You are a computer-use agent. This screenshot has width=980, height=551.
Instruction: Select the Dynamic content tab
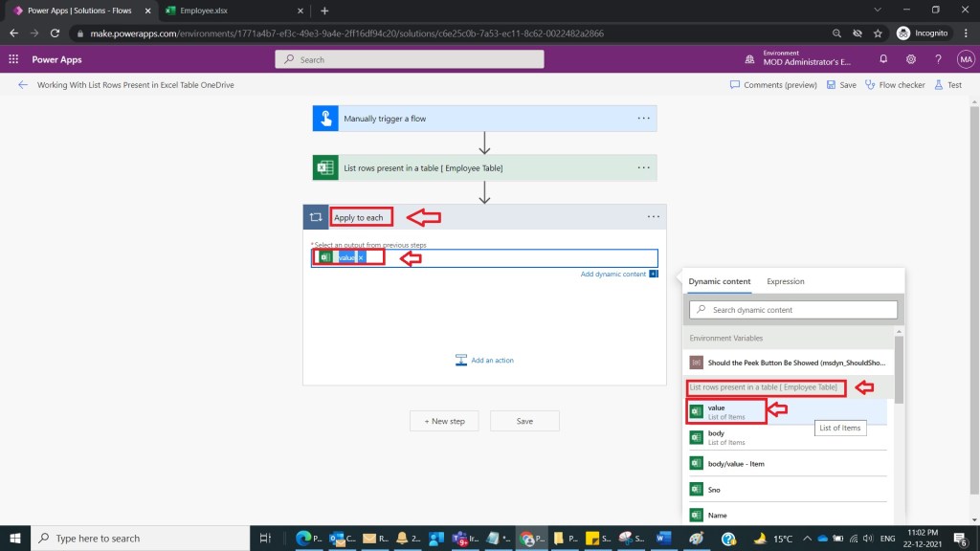click(x=719, y=281)
